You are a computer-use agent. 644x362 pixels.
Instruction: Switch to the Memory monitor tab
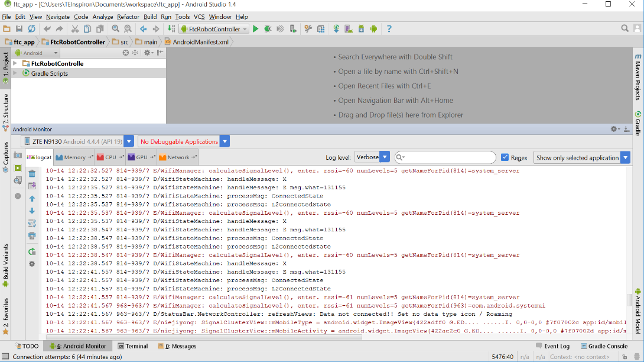pos(74,157)
